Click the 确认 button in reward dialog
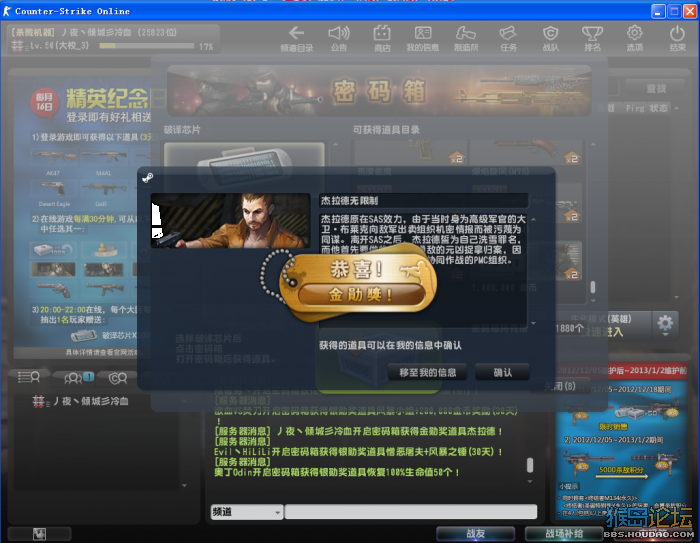Screen dimensions: 700x543 (x=503, y=372)
